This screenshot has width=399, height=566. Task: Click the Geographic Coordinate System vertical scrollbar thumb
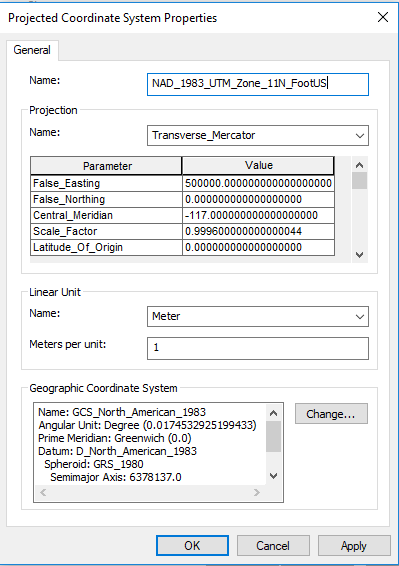[274, 436]
